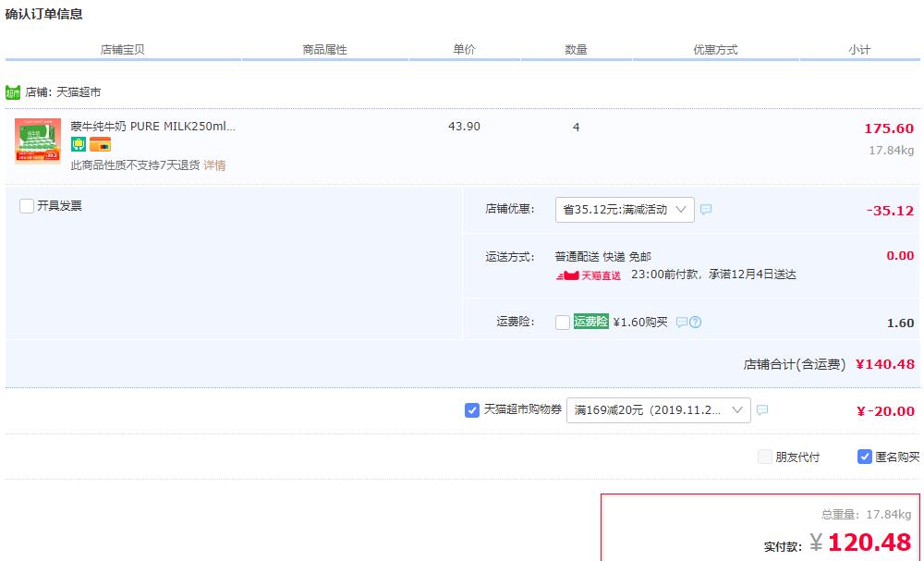This screenshot has width=924, height=561.
Task: Click the green 运费险 label badge
Action: (591, 322)
